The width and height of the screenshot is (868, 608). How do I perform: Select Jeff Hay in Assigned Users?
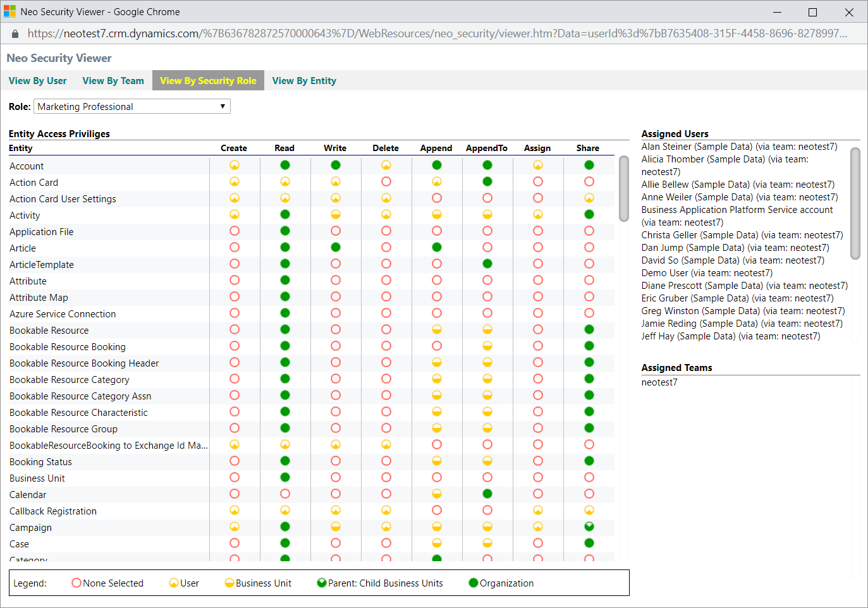click(731, 336)
